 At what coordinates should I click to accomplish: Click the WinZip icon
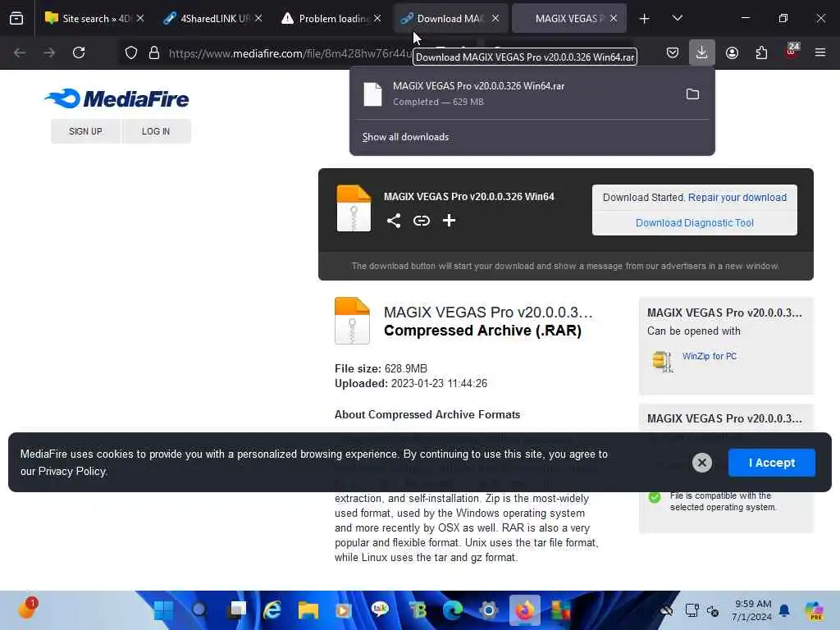(x=662, y=361)
